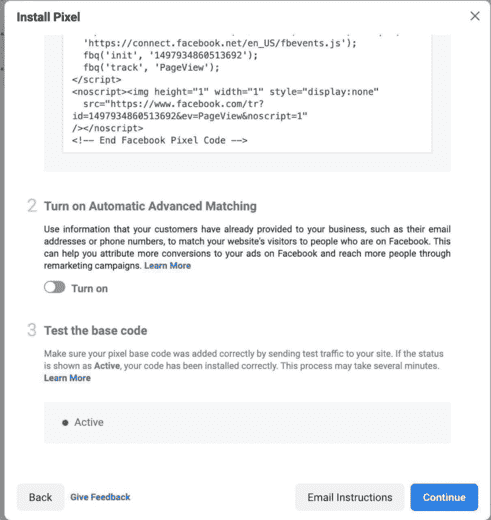Toggle Automatic Advanced Matching switch on

click(x=55, y=287)
